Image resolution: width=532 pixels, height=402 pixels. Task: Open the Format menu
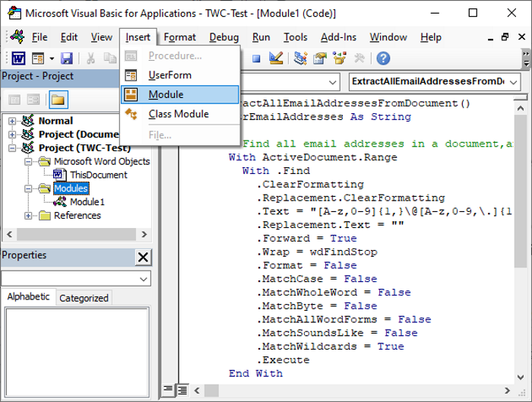pyautogui.click(x=180, y=37)
